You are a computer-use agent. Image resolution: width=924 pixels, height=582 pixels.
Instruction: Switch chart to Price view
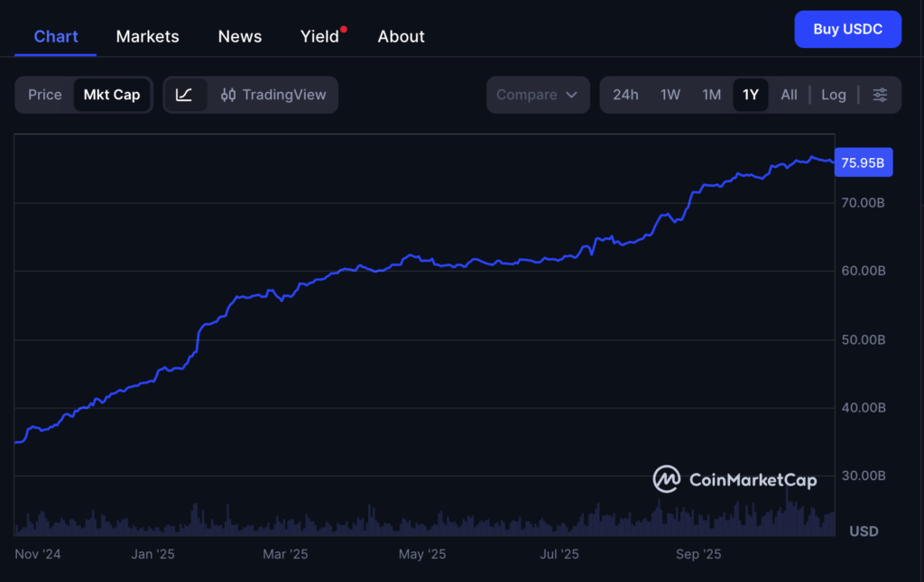(x=46, y=94)
